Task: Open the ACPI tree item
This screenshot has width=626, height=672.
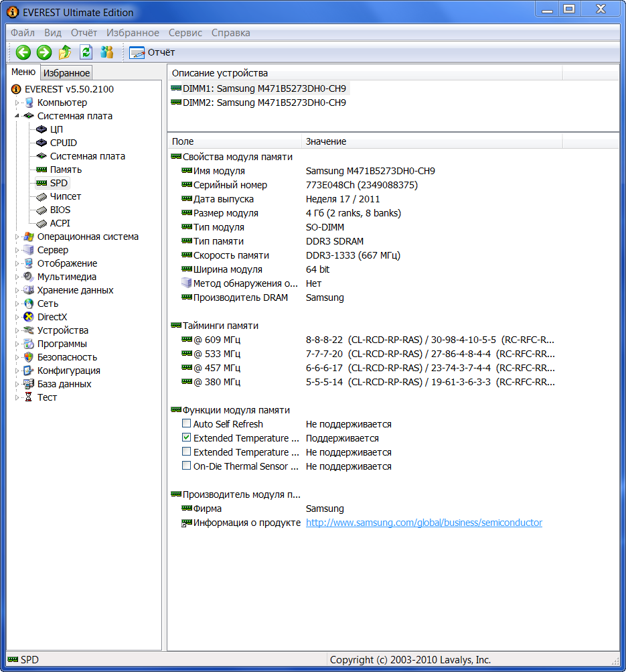Action: click(60, 223)
